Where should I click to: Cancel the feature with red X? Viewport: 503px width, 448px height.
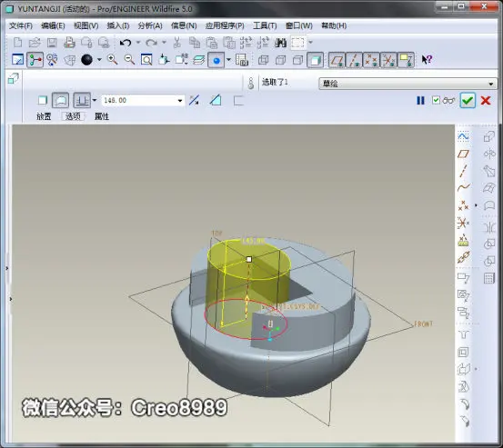pyautogui.click(x=486, y=101)
